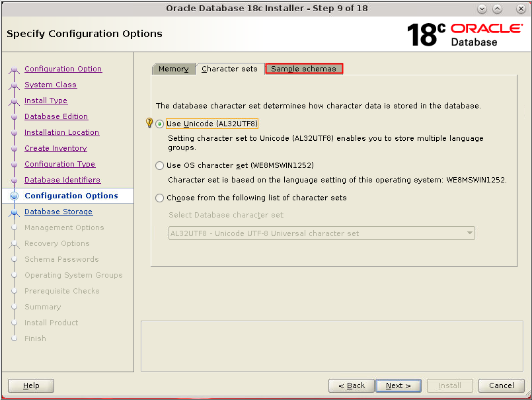Screen dimensions: 532x400
Task: Click the Database Edition step marker icon
Action: [x=15, y=117]
